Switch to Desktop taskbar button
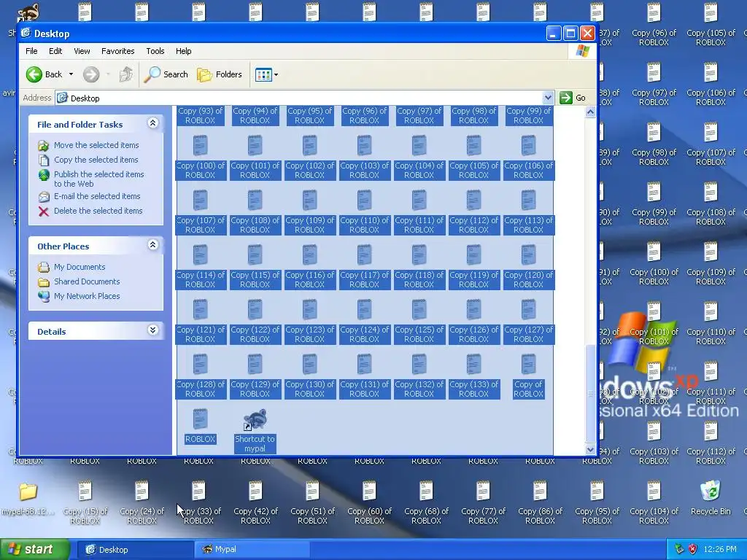 [x=135, y=550]
